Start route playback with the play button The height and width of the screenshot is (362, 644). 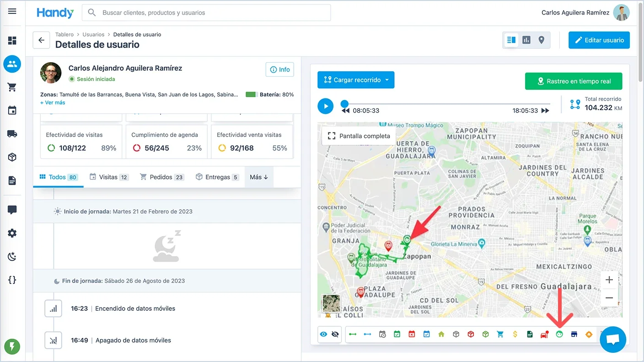click(x=326, y=106)
